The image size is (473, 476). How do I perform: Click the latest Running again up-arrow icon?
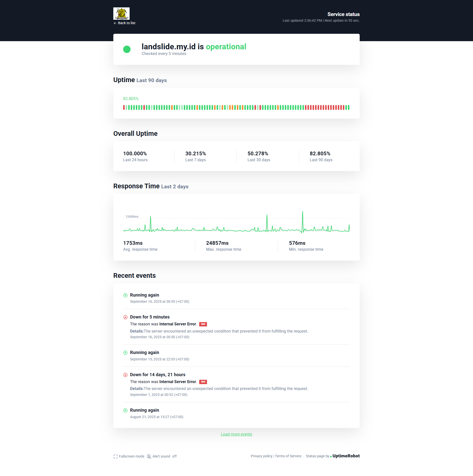(x=125, y=295)
